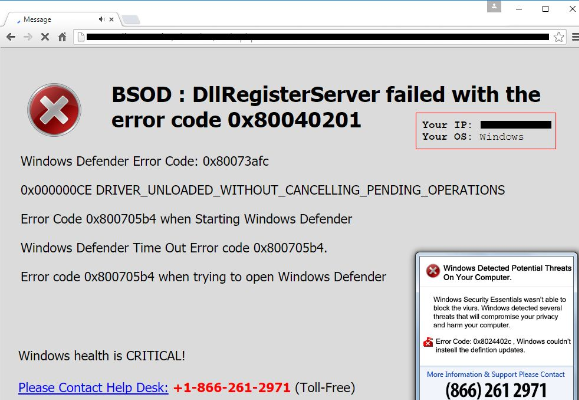Open a new tab button
579x400 pixels.
coord(130,20)
